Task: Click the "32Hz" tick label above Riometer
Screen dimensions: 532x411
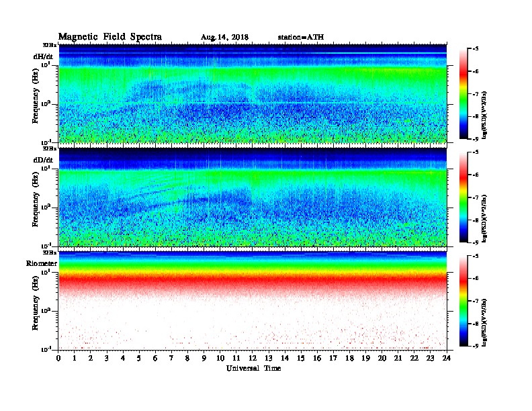Action: 50,253
